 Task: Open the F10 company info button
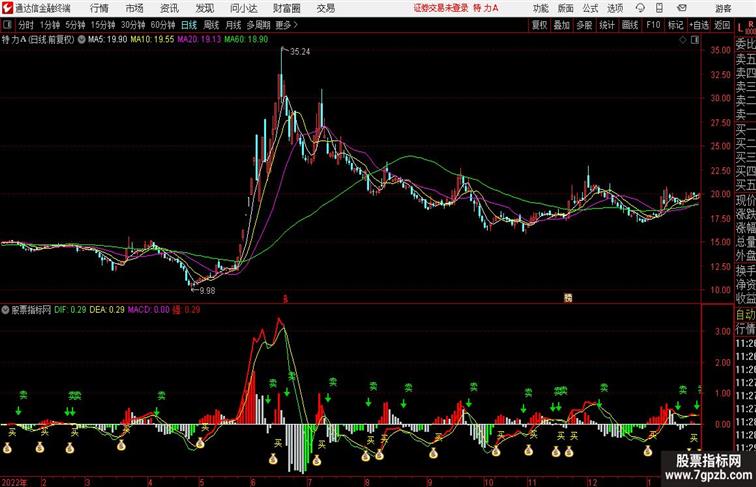click(653, 25)
